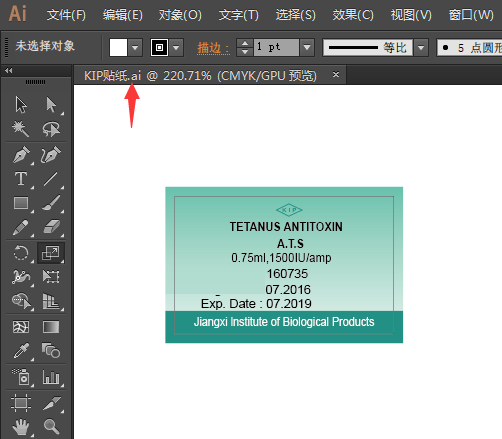Open the 效果(C) menu

353,15
